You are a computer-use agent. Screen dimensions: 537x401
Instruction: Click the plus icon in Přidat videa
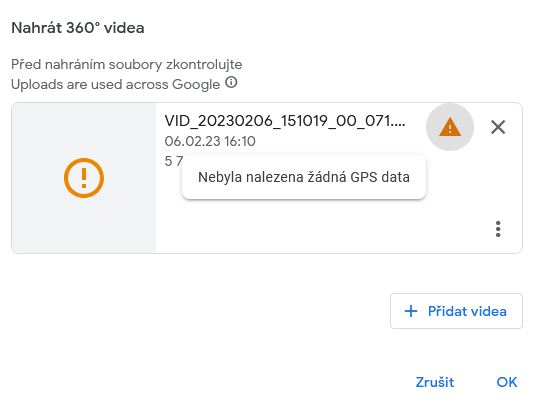pyautogui.click(x=411, y=311)
